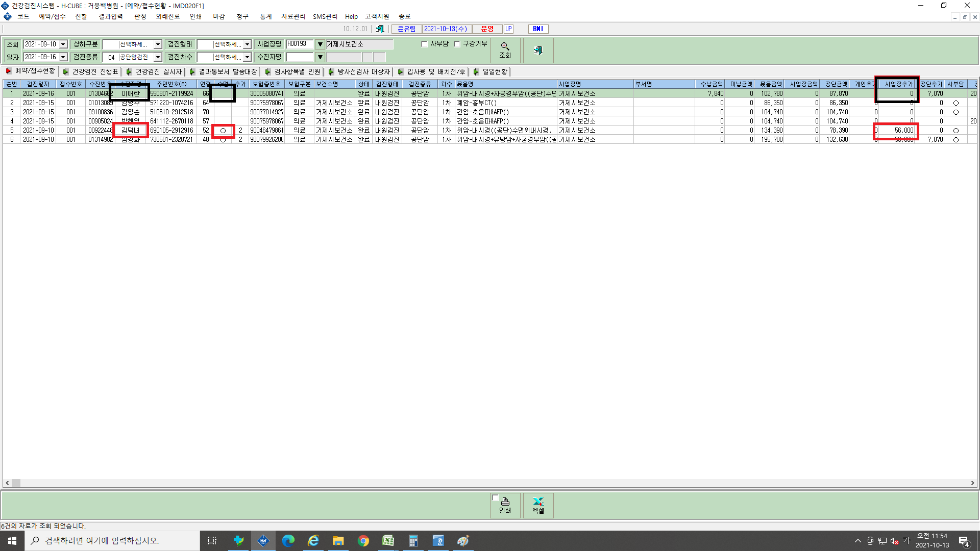Check the box next to the 인쇄 button
This screenshot has height=551, width=980.
pyautogui.click(x=495, y=498)
